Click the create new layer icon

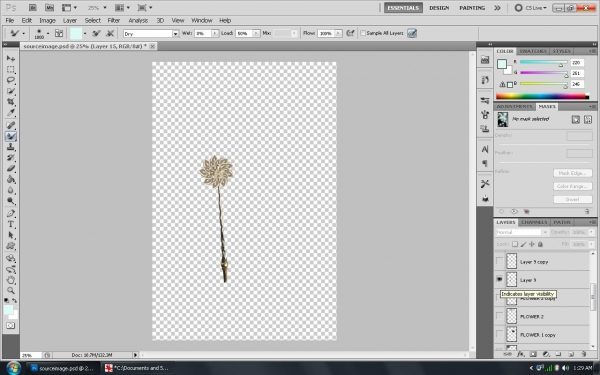[571, 354]
